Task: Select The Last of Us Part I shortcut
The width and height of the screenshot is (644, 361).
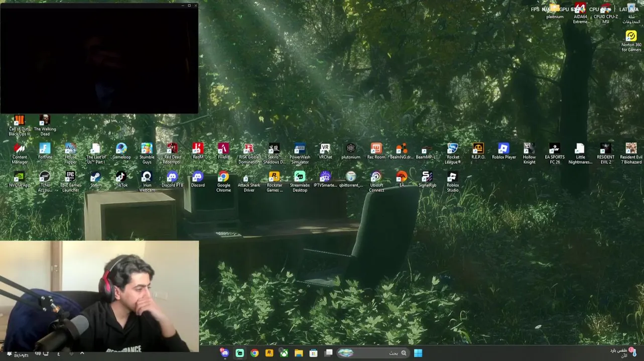Action: coord(96,153)
